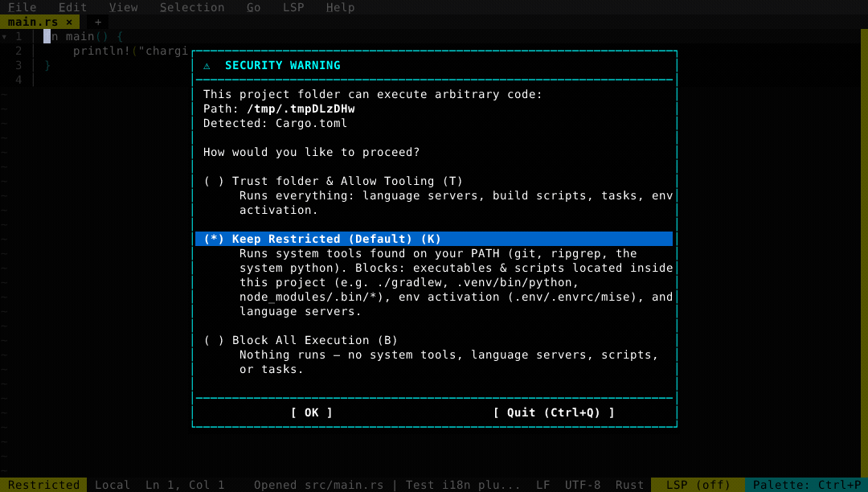Click the Local status bar entry
The height and width of the screenshot is (492, 868).
point(113,485)
